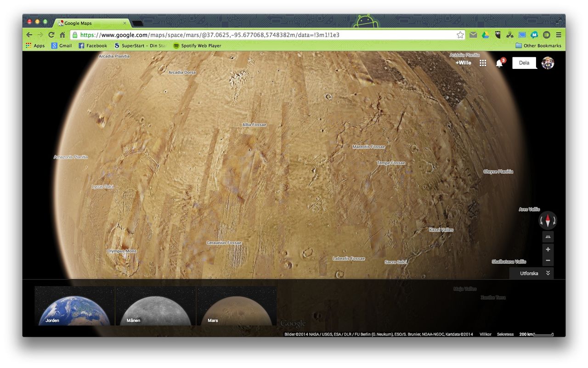Open the Chromecast extension icon
Viewport: 588px width, 368px height.
522,34
